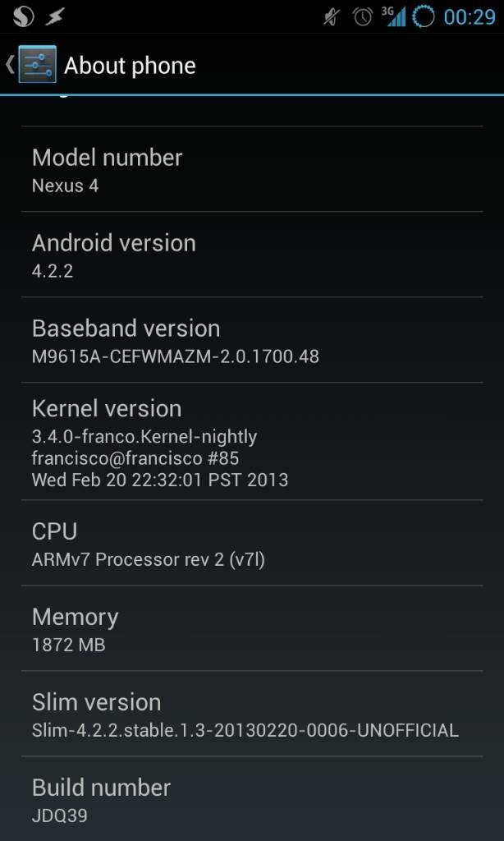Screen dimensions: 504x841
Task: Open the Baseband version item
Action: click(252, 339)
